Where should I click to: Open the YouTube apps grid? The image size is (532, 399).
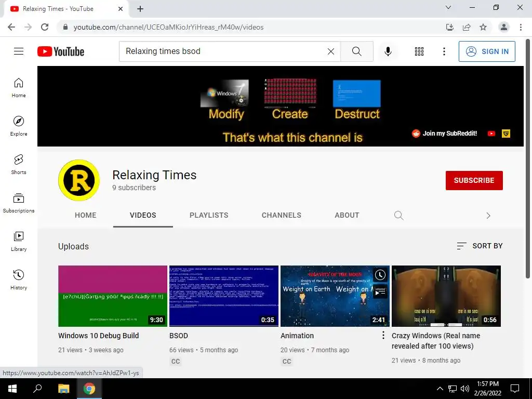coord(419,51)
